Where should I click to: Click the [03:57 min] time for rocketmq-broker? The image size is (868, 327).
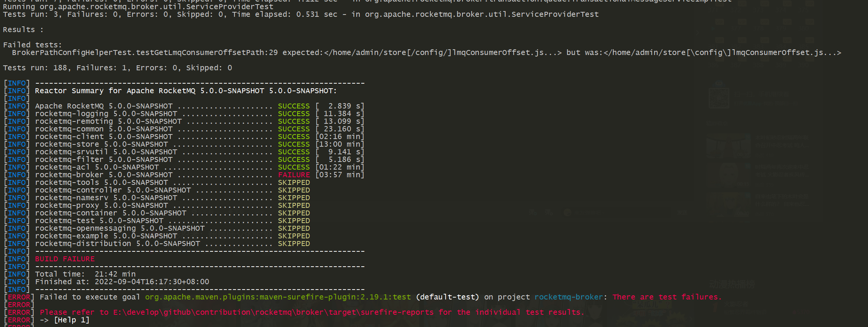[x=340, y=175]
